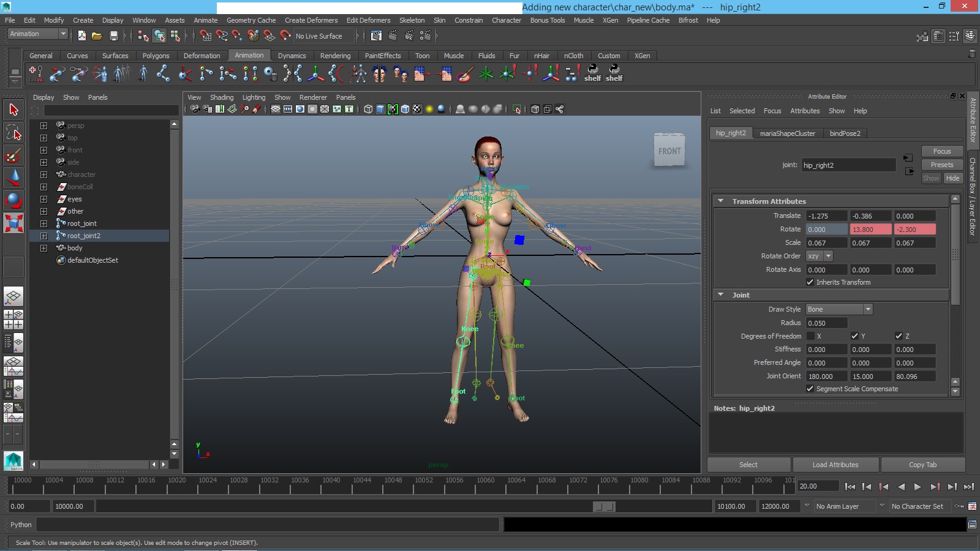Switch to four view layout
The image size is (980, 551).
pyautogui.click(x=13, y=320)
